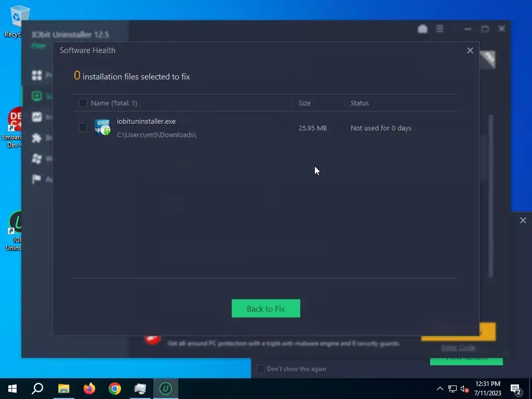Show hidden tray icons chevron
The height and width of the screenshot is (399, 532).
[440, 389]
